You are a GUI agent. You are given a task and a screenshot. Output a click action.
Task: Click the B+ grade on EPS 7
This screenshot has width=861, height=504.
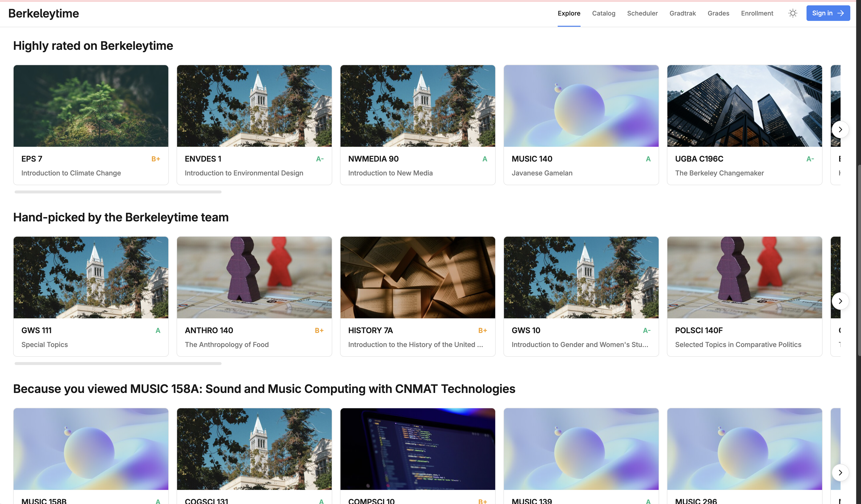pyautogui.click(x=156, y=159)
